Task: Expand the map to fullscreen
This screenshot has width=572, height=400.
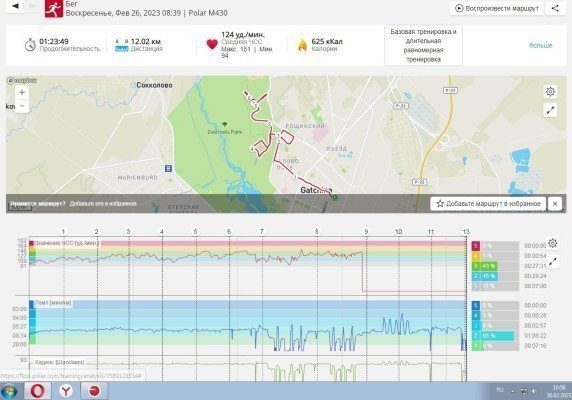Action: (x=550, y=110)
